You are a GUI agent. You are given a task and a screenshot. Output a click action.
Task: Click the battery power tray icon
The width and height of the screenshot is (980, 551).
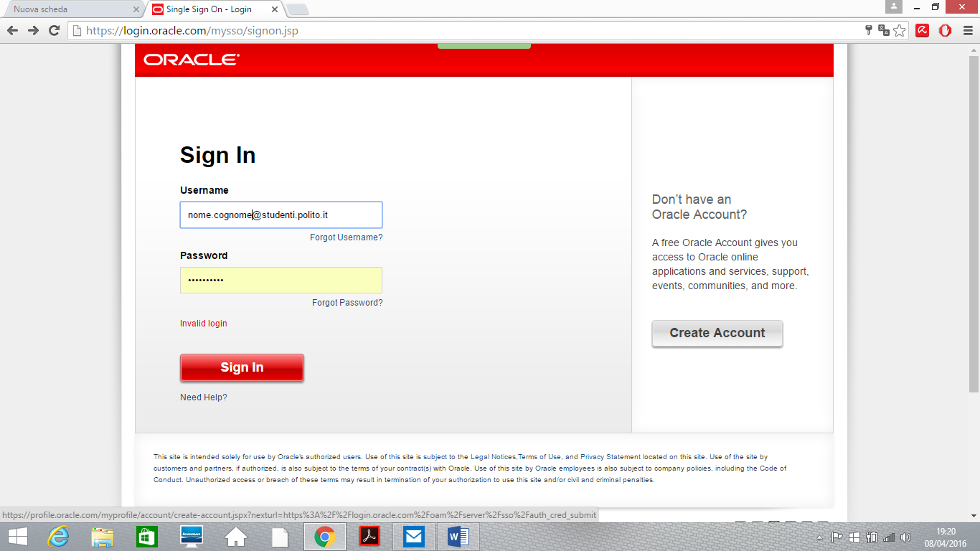[x=872, y=537]
